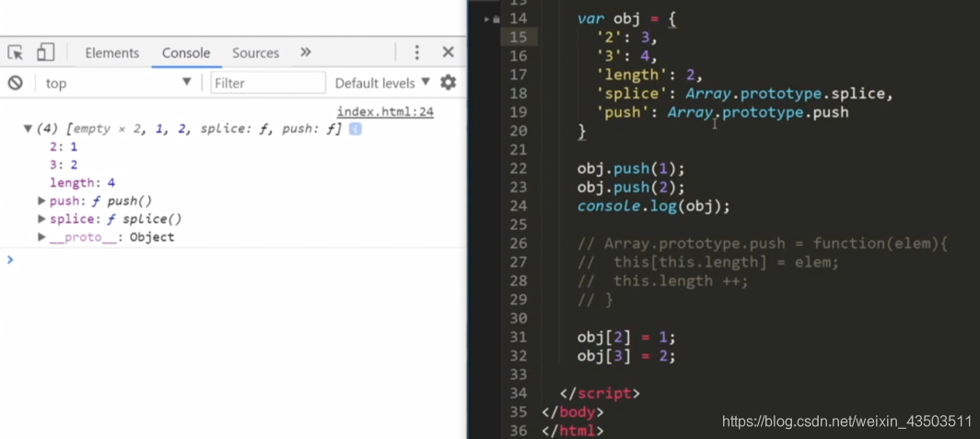
Task: Select the '3: 2' property row
Action: [64, 165]
